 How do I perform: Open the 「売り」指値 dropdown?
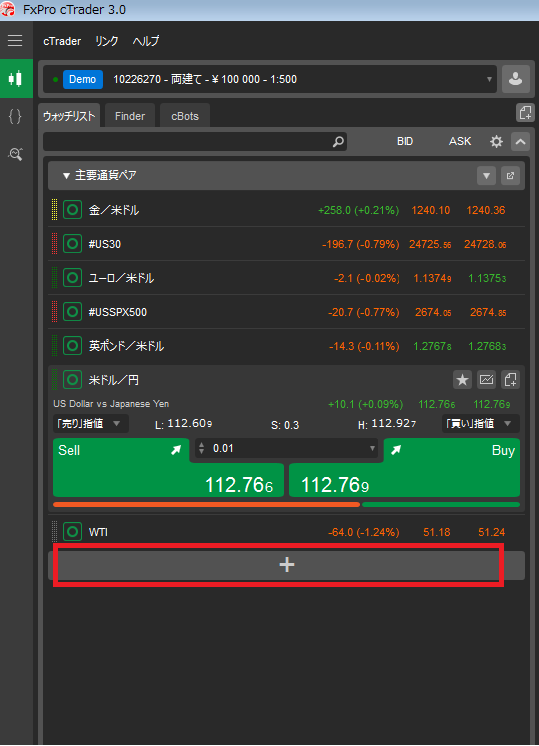coord(90,423)
